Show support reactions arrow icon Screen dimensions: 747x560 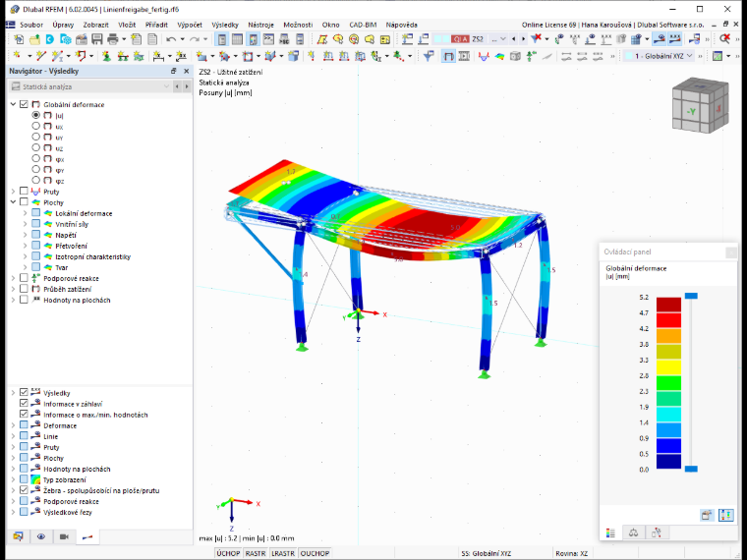pyautogui.click(x=531, y=56)
